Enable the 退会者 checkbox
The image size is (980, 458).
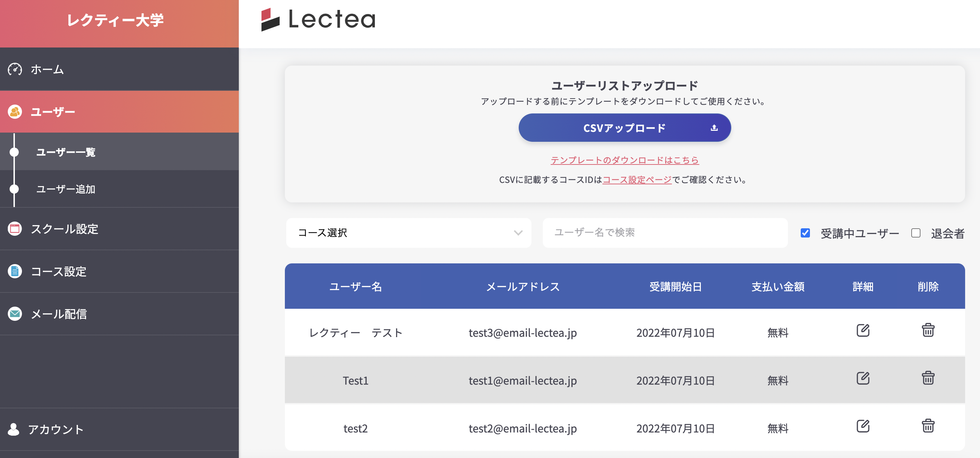coord(915,233)
